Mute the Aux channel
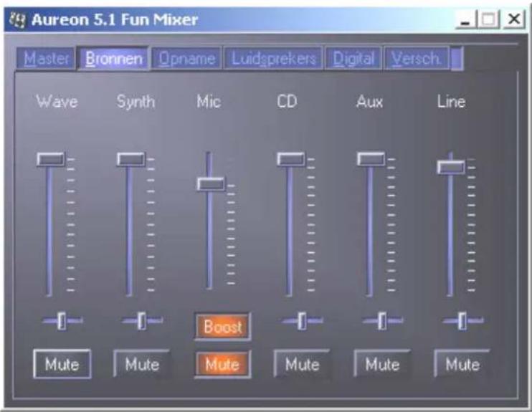This screenshot has height=412, width=532. click(382, 364)
